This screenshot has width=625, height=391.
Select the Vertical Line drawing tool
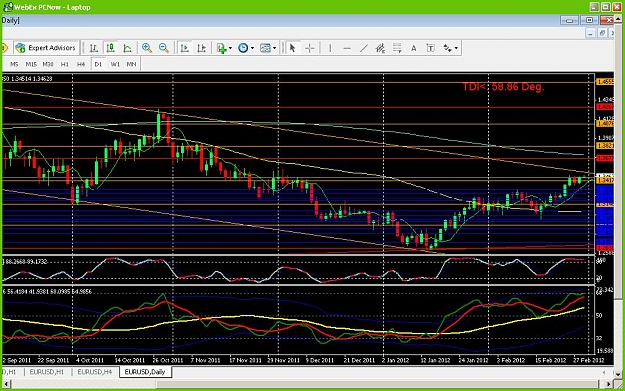(330, 48)
